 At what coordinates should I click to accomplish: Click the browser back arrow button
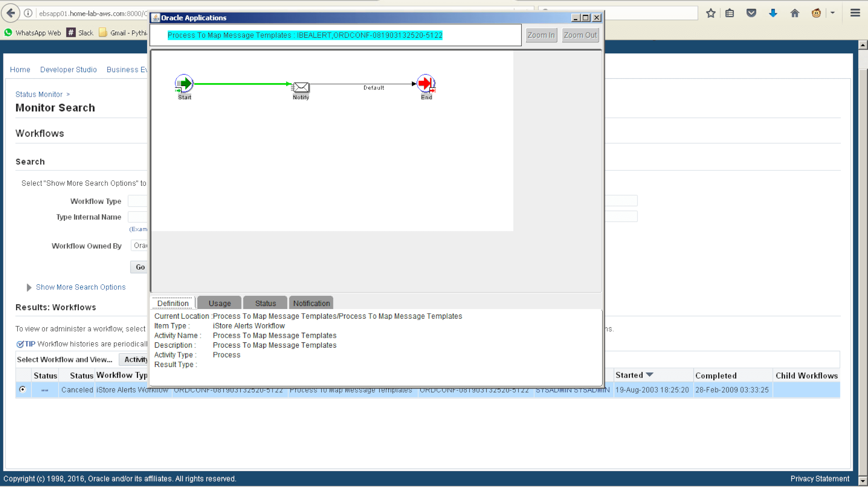(x=11, y=13)
